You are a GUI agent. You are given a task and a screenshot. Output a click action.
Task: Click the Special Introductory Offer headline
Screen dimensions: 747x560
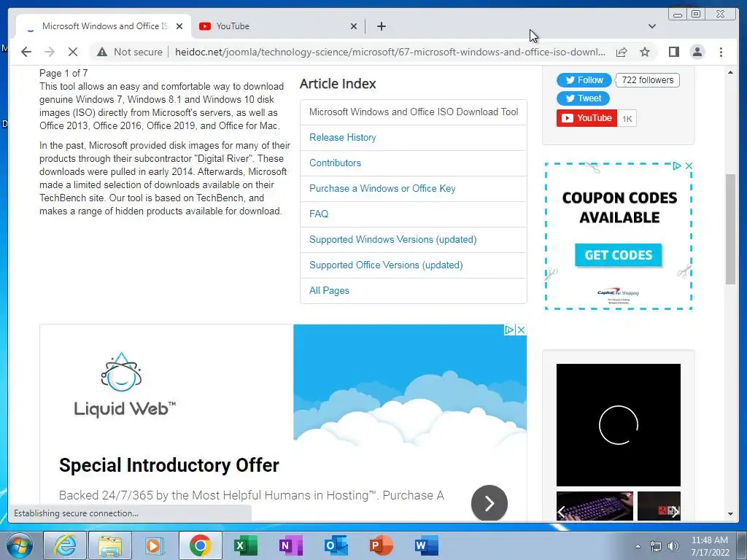pos(169,465)
